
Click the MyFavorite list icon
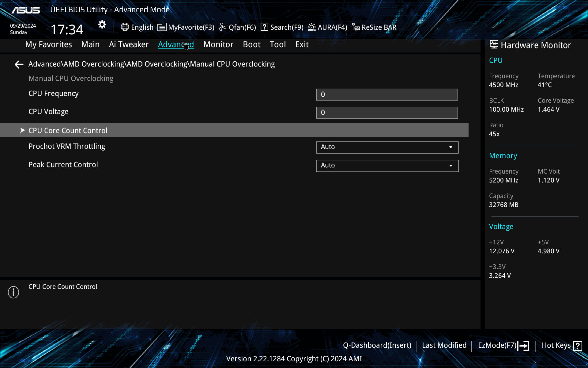[x=162, y=27]
